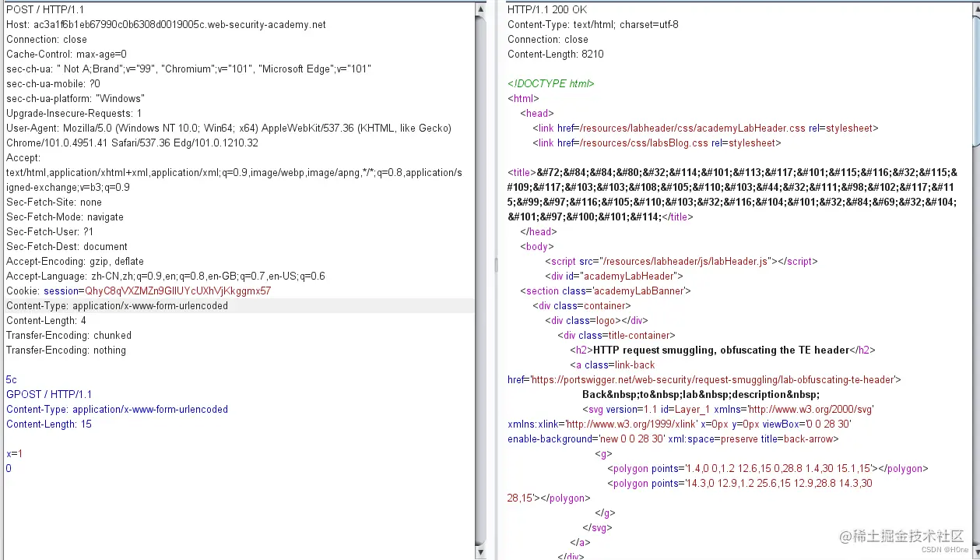Click the smuggled 'GPOST / HTTP/1.1' line
Screen dimensions: 980x560
pos(49,394)
